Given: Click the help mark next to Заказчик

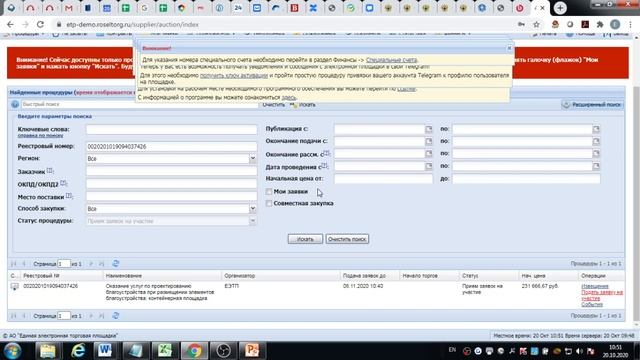Looking at the screenshot, I should coord(50,171).
